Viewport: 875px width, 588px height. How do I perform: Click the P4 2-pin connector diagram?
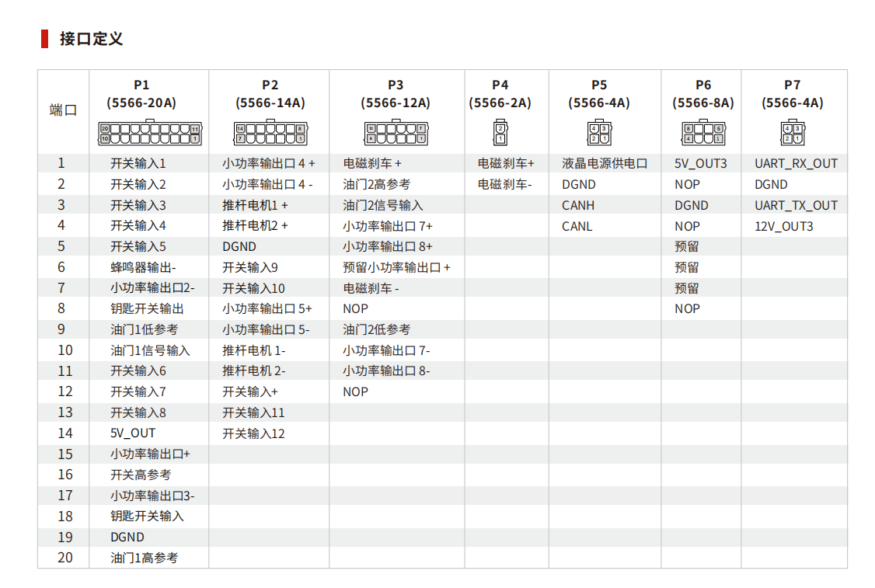point(500,134)
